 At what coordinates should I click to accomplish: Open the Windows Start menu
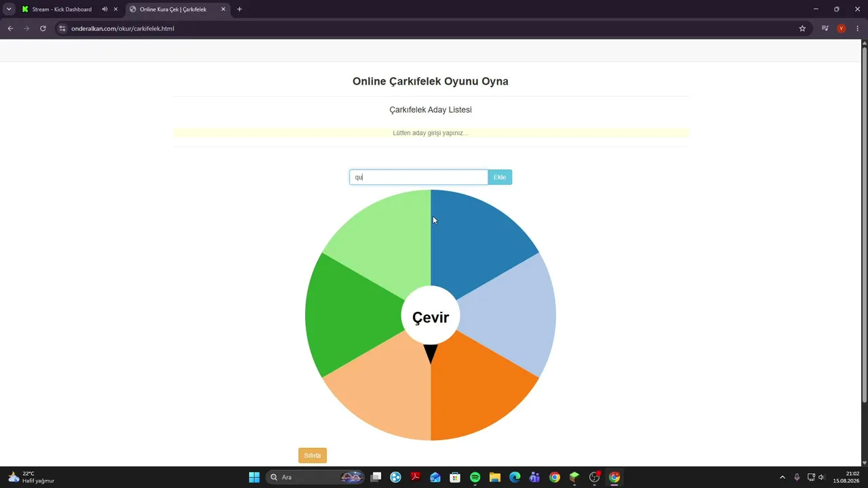point(254,477)
